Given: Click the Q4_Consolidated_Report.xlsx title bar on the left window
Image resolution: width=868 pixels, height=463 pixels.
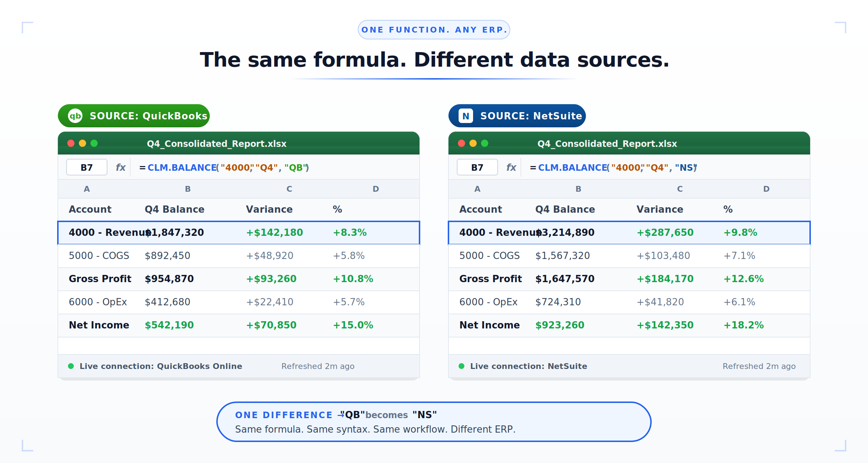Looking at the screenshot, I should [216, 143].
